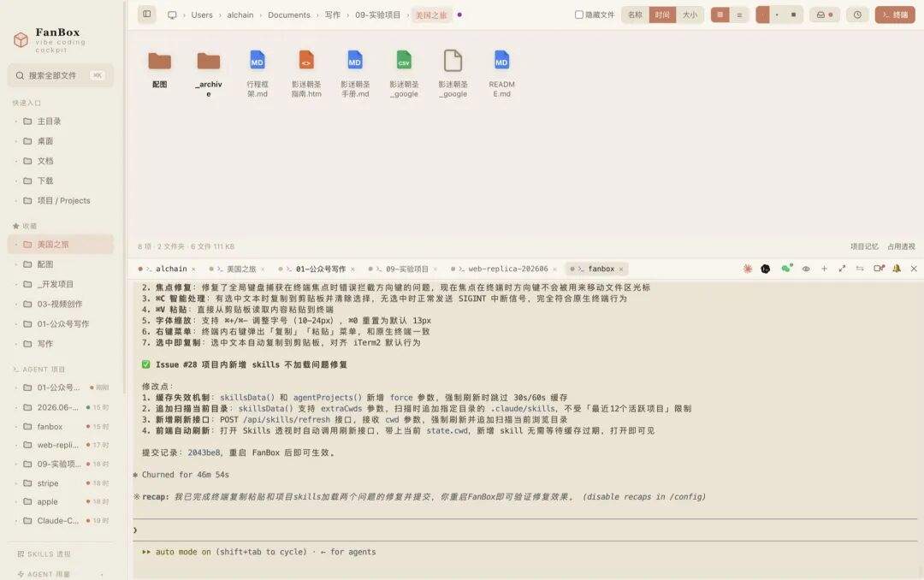Screen dimensions: 924x580
Task: Select the smallest icon size
Action: (x=763, y=15)
